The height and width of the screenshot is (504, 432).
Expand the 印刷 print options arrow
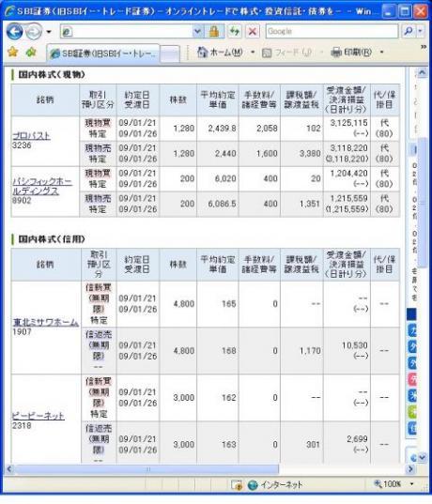[x=382, y=52]
